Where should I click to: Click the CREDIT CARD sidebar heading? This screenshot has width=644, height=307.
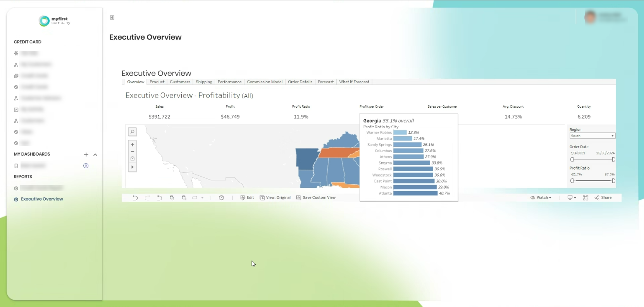coord(28,42)
